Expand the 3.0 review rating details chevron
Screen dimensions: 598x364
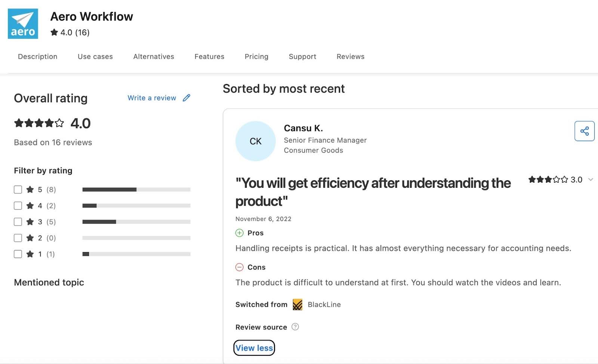click(591, 179)
